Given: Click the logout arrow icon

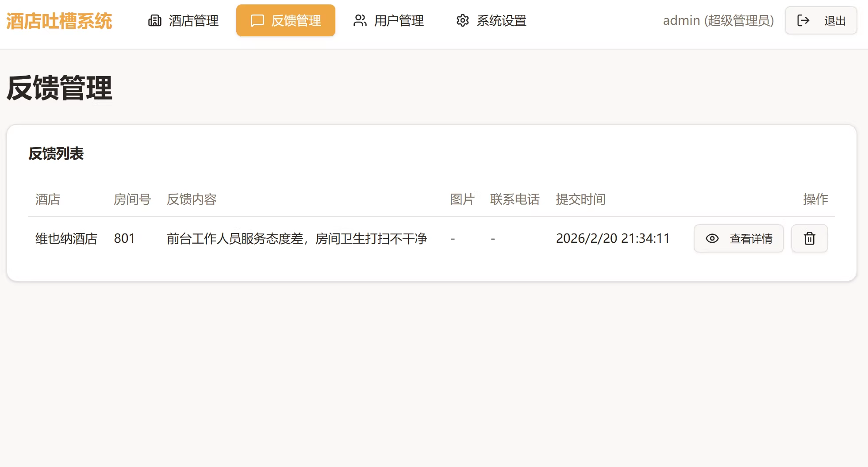Looking at the screenshot, I should point(803,21).
